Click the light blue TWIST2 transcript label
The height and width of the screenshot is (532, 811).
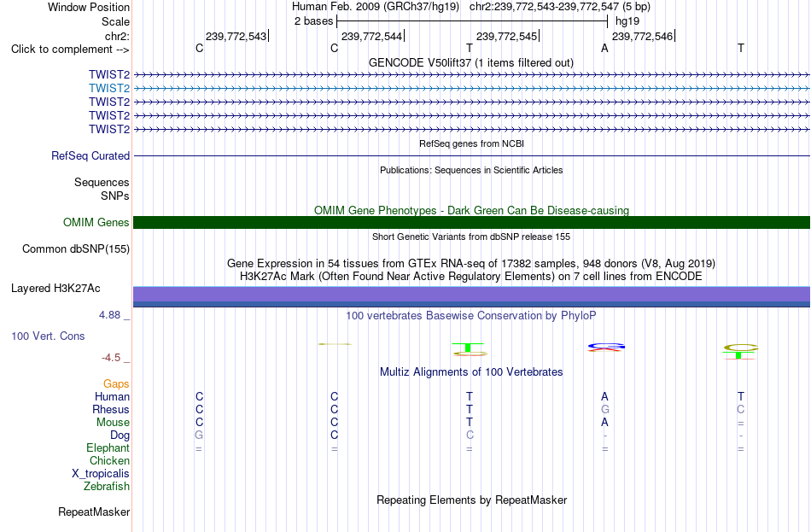point(109,89)
